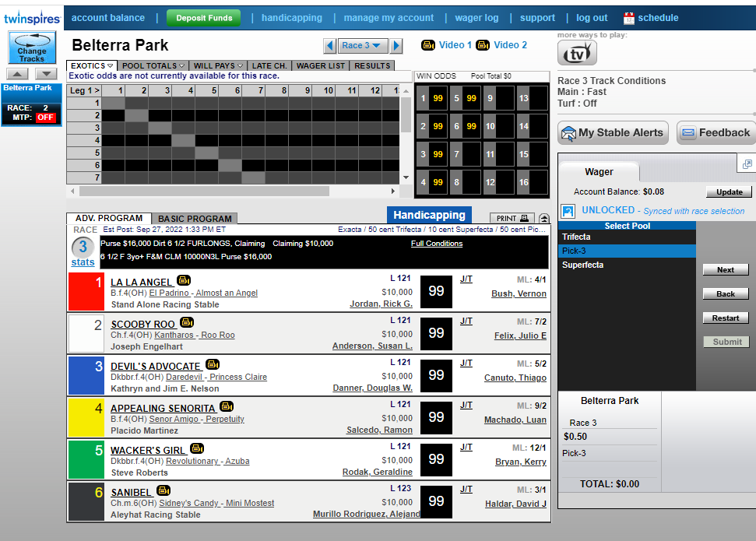Click the Print button

coord(512,219)
